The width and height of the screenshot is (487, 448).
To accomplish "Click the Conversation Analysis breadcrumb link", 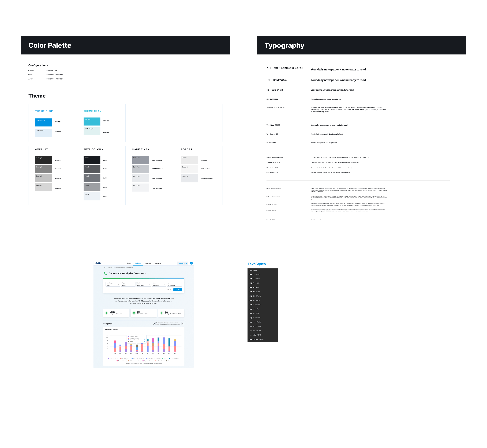I will [x=119, y=267].
